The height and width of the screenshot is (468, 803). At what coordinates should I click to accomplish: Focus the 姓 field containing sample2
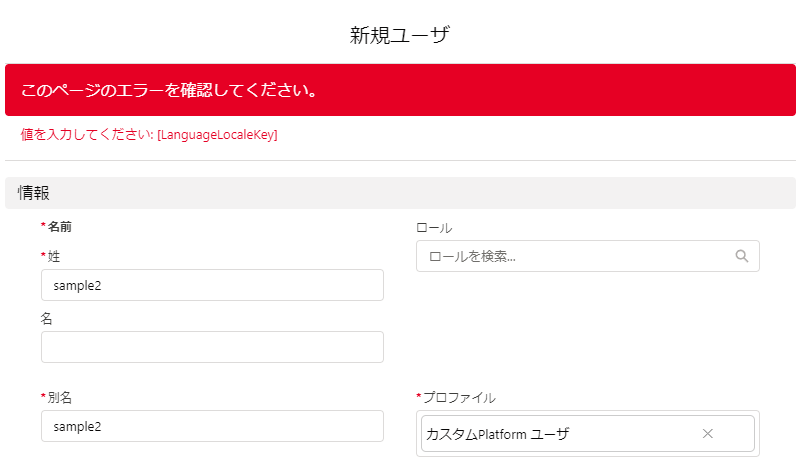[212, 285]
